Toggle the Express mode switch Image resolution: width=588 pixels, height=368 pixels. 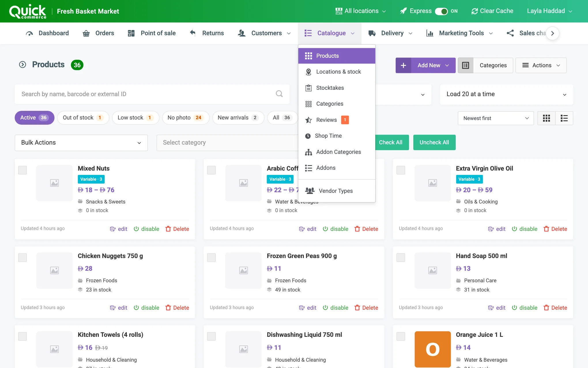pyautogui.click(x=441, y=11)
